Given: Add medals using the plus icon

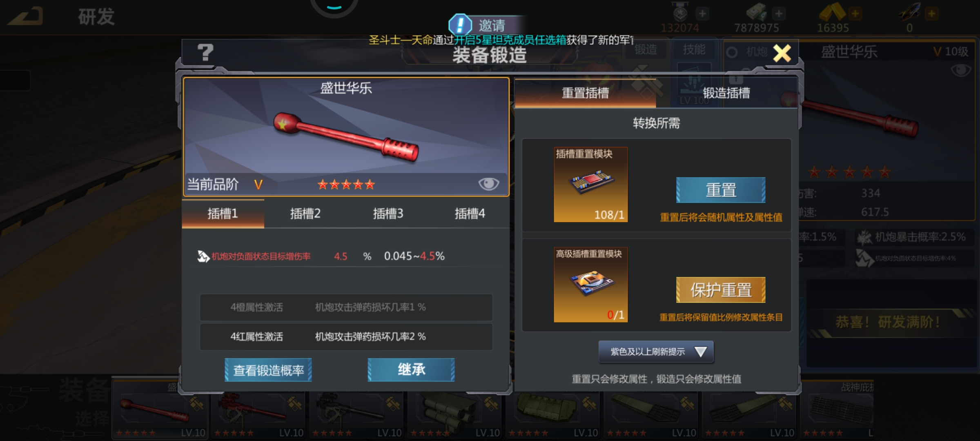Looking at the screenshot, I should (702, 13).
